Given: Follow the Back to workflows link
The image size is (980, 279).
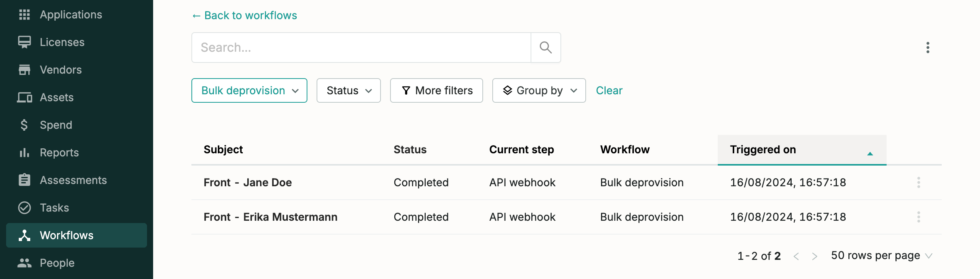Looking at the screenshot, I should tap(245, 15).
